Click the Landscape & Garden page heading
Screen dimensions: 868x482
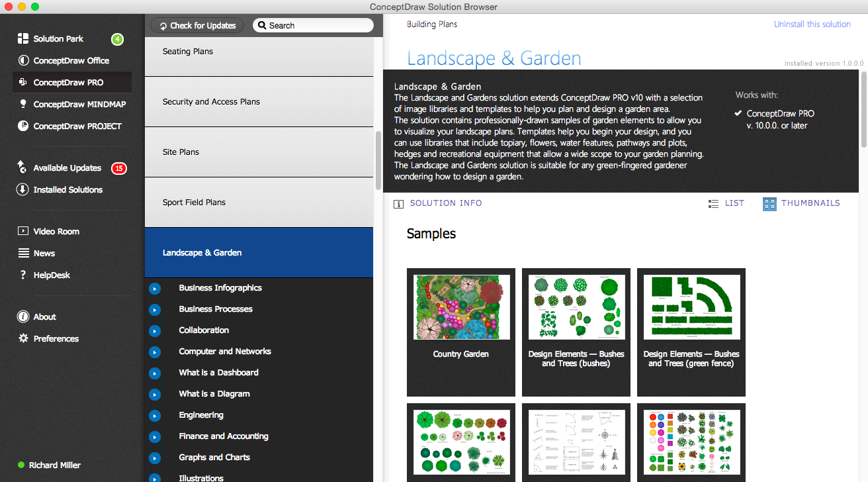coord(494,58)
